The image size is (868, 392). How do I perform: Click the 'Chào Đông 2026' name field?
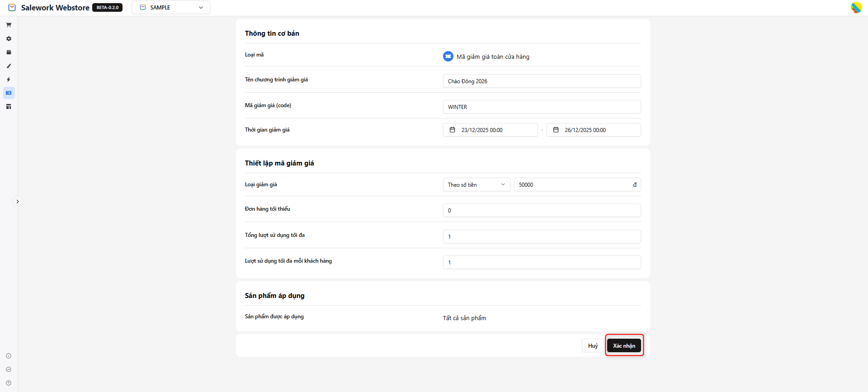click(x=542, y=81)
